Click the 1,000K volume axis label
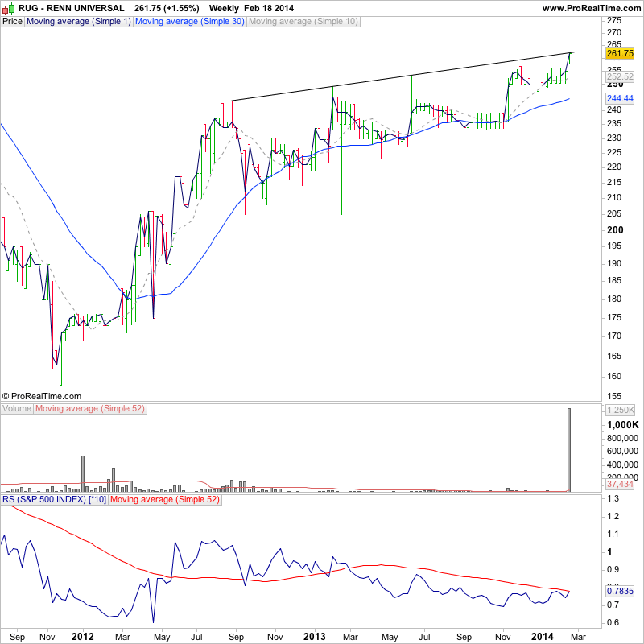This screenshot has height=644, width=644. 622,425
